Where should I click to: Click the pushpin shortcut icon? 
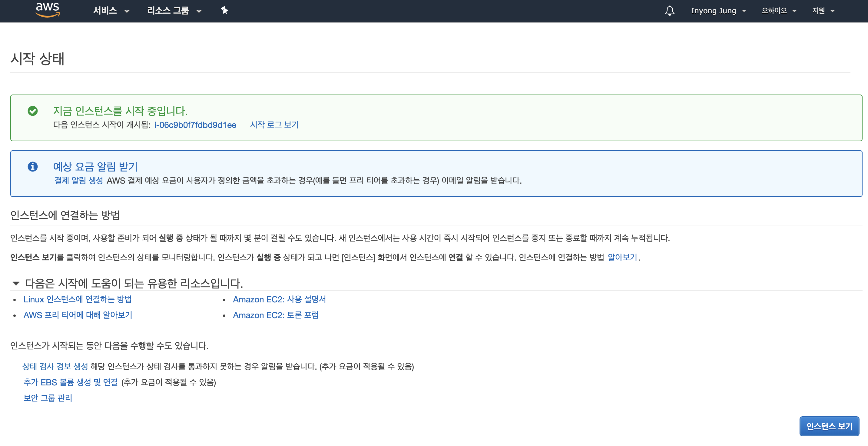224,11
